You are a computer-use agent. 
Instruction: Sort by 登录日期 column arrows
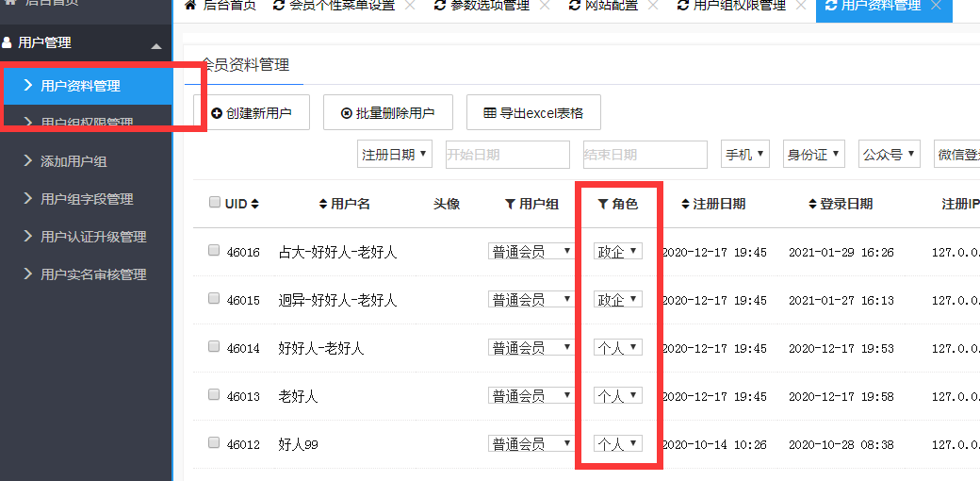[813, 204]
